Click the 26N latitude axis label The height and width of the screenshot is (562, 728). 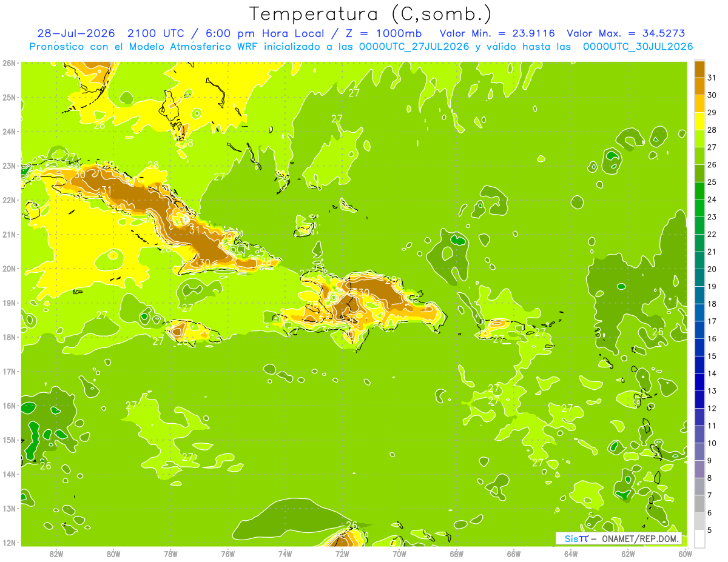pyautogui.click(x=9, y=63)
